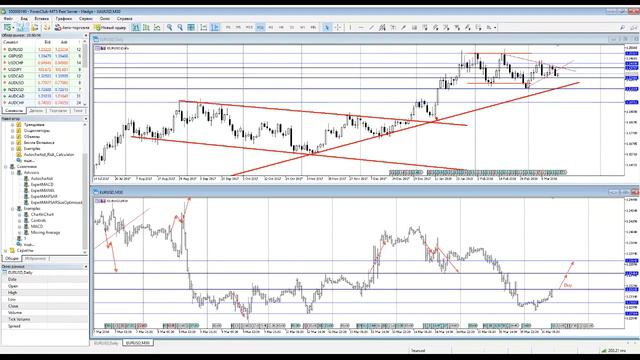Tile chart windows with grid icon
This screenshot has width=640, height=360.
click(x=191, y=27)
